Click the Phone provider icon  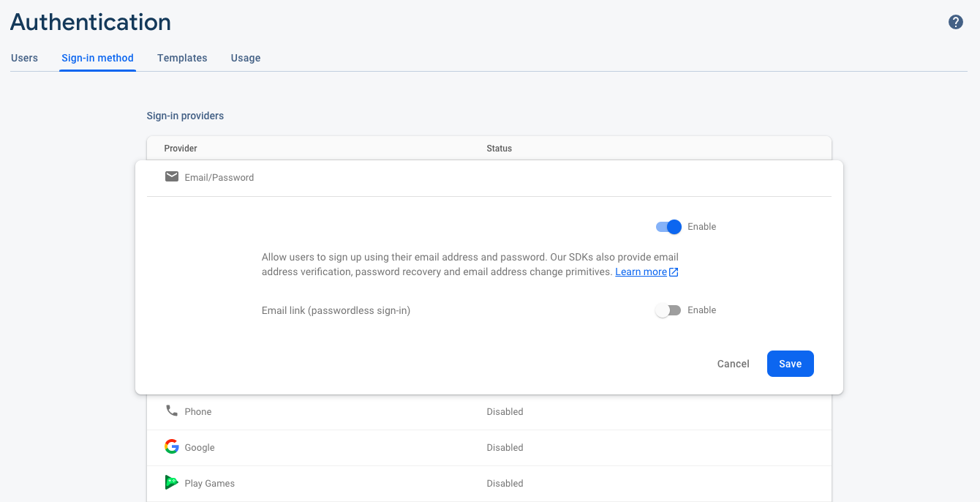pyautogui.click(x=172, y=411)
